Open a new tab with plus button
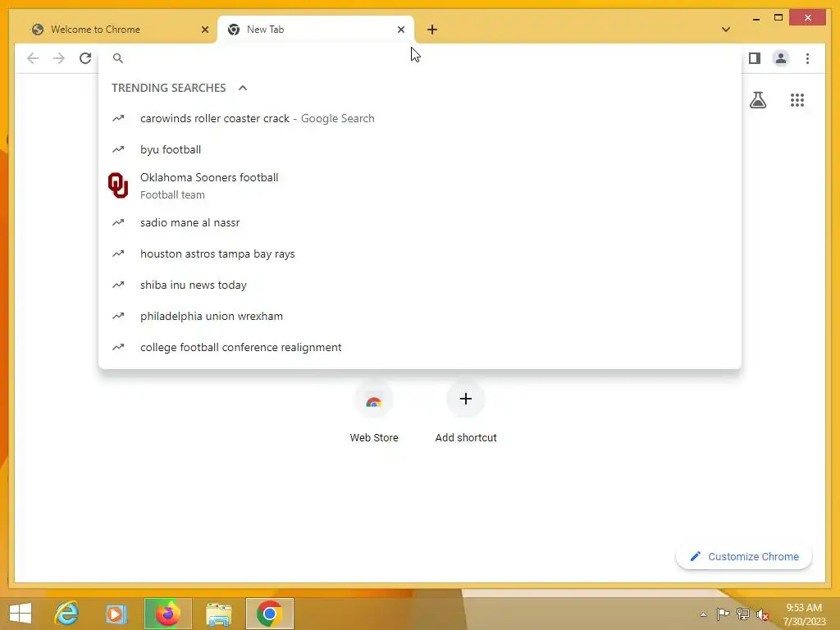The height and width of the screenshot is (630, 840). [x=431, y=30]
